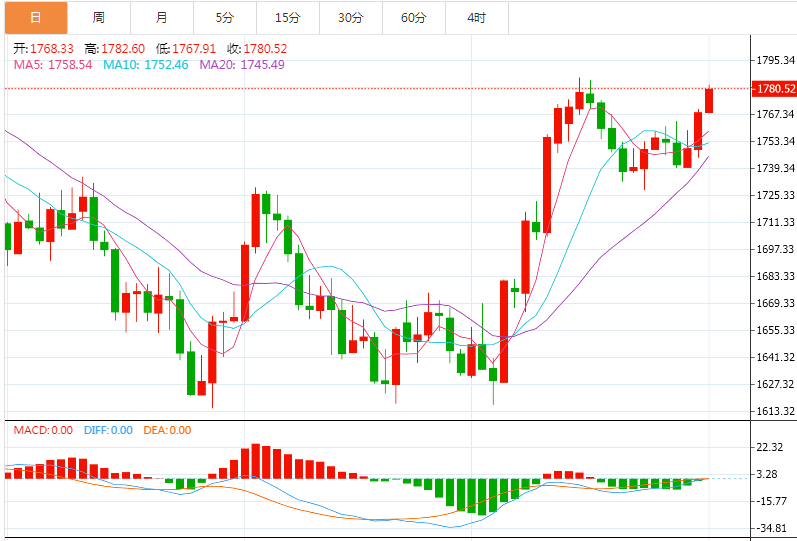Click the 1725.33 axis label
This screenshot has height=541, width=797.
coord(776,195)
